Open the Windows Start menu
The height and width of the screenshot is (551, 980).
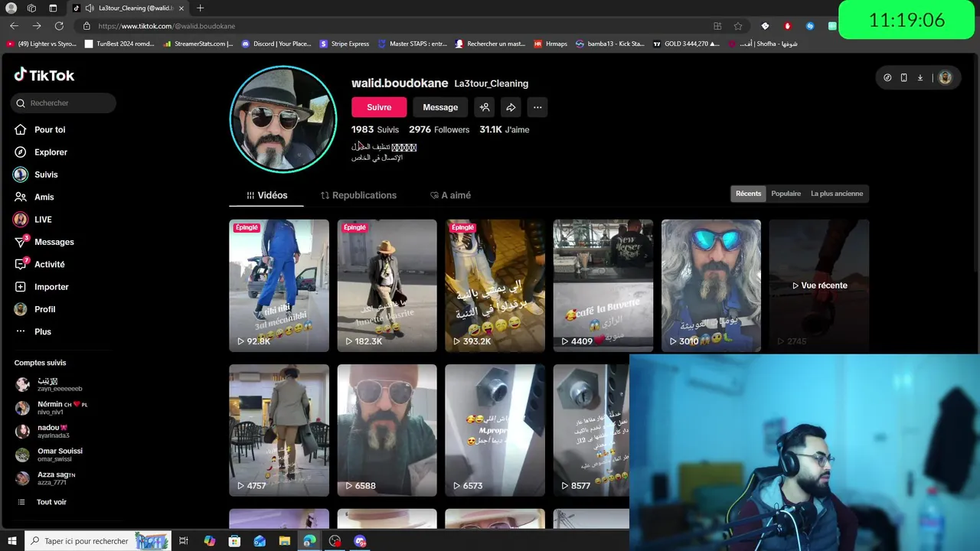tap(11, 541)
